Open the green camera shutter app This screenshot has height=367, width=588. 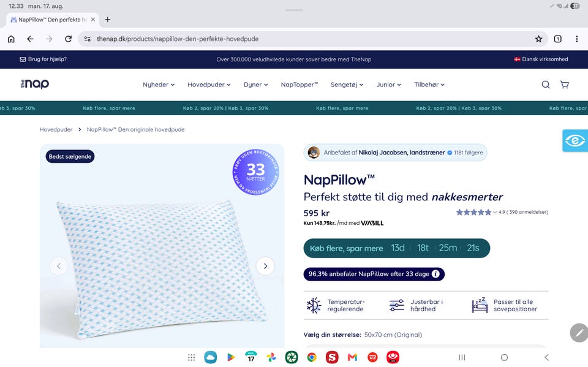coord(292,357)
